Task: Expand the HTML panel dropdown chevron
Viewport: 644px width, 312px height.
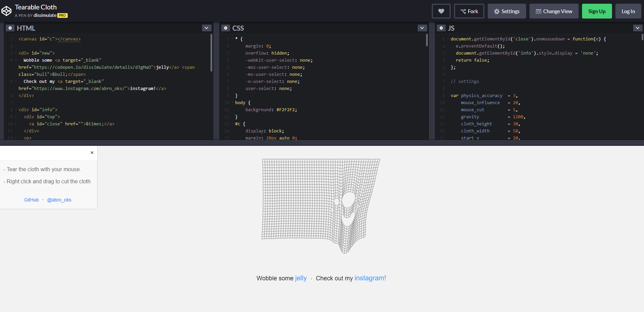Action: [x=206, y=28]
